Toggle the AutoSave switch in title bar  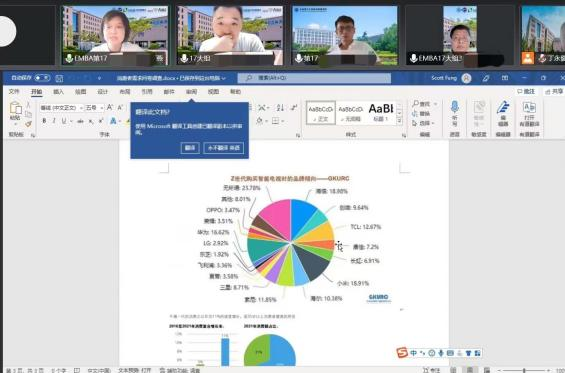[42, 78]
